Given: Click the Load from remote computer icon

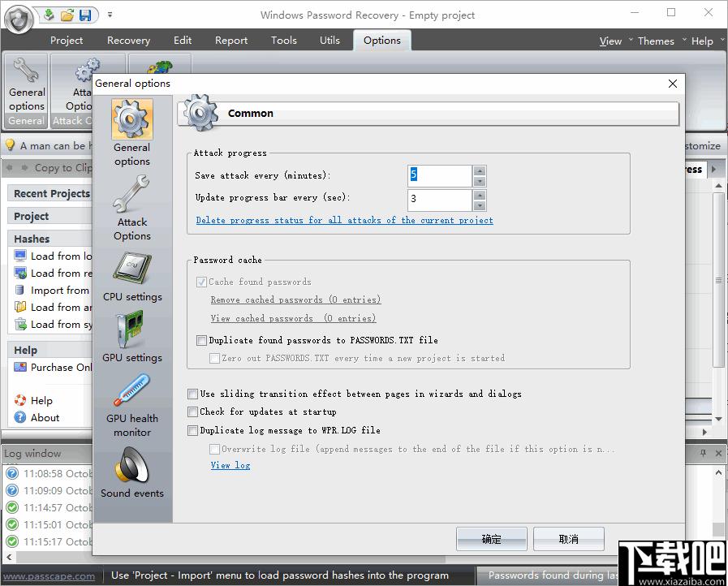Looking at the screenshot, I should [x=20, y=273].
